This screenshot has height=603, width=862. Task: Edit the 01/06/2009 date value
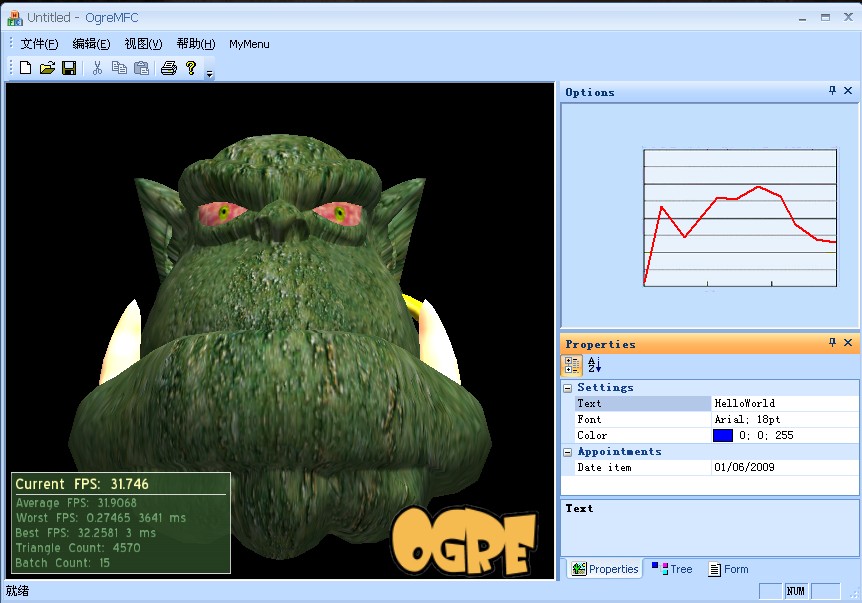tap(784, 467)
